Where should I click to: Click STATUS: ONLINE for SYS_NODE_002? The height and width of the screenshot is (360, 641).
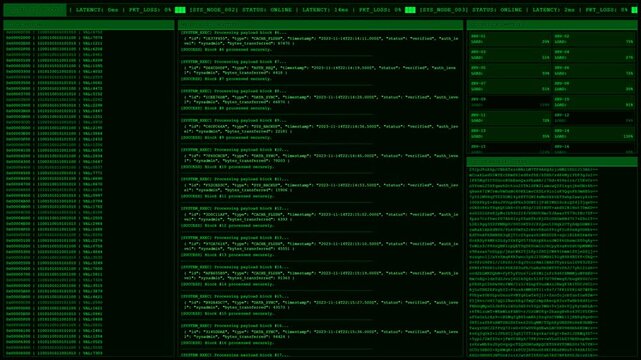[x=267, y=10]
